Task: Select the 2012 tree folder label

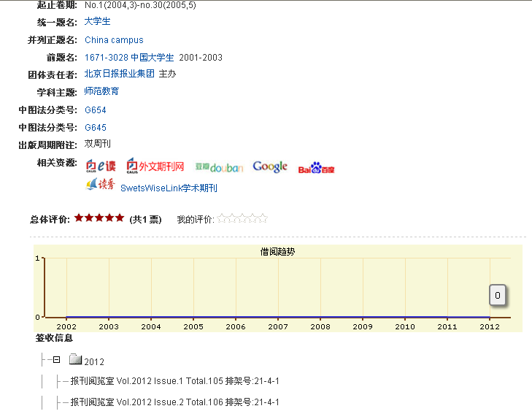Action: pos(94,361)
